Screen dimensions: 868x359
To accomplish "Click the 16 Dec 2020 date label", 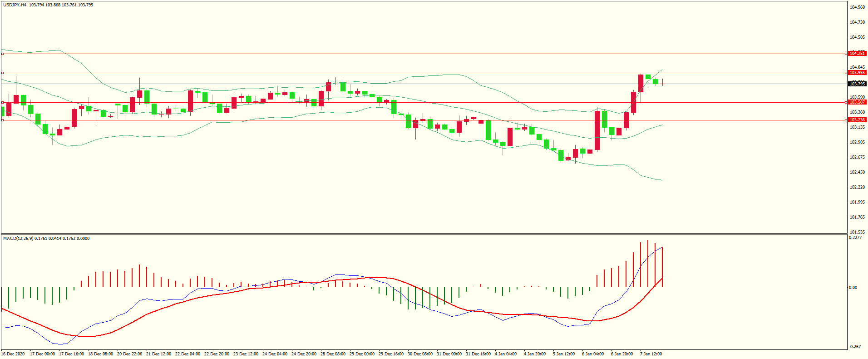I will [x=13, y=354].
